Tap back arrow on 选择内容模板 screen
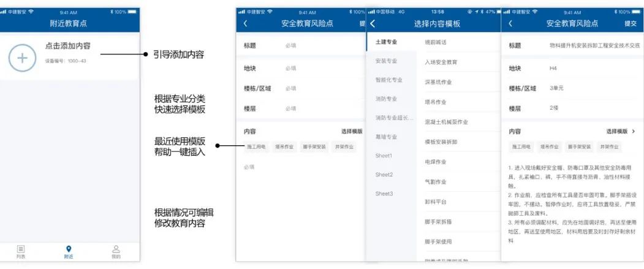This screenshot has height=269, width=644. click(373, 24)
